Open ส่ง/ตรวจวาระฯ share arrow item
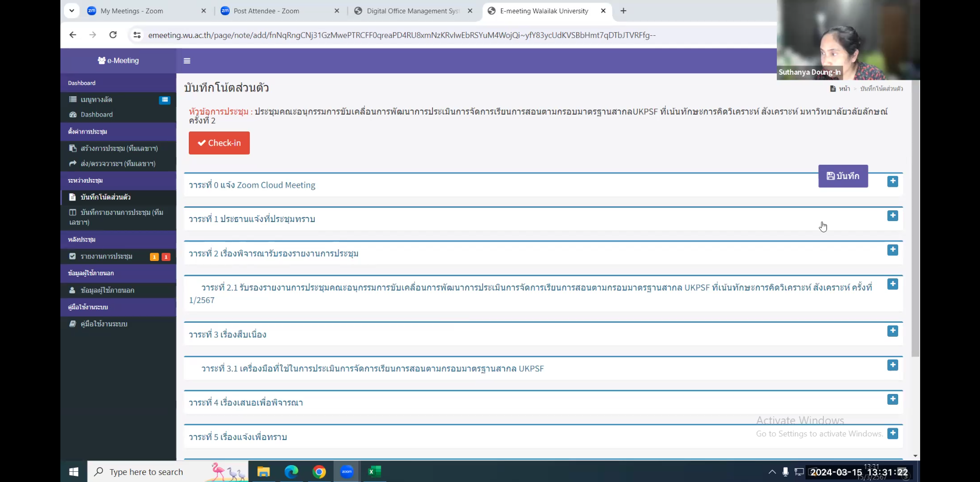This screenshot has height=482, width=980. click(x=118, y=164)
